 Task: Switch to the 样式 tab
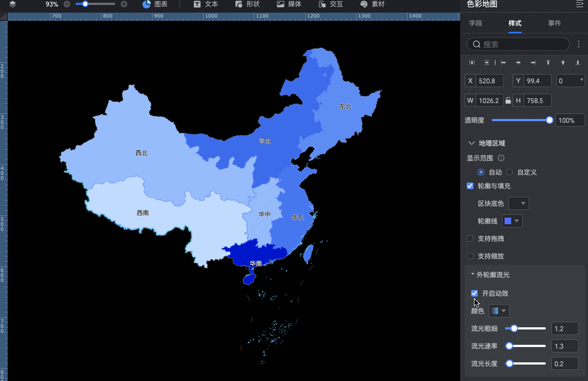pyautogui.click(x=515, y=23)
